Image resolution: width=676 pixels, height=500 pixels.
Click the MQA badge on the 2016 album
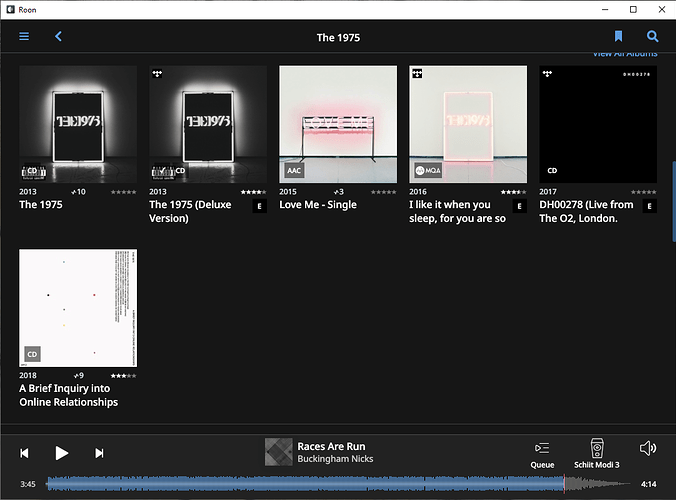428,170
